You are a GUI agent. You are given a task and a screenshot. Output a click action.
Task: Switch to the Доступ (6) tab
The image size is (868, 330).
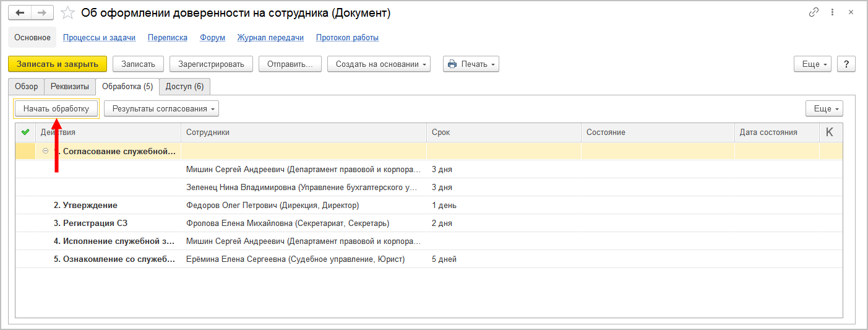click(184, 86)
